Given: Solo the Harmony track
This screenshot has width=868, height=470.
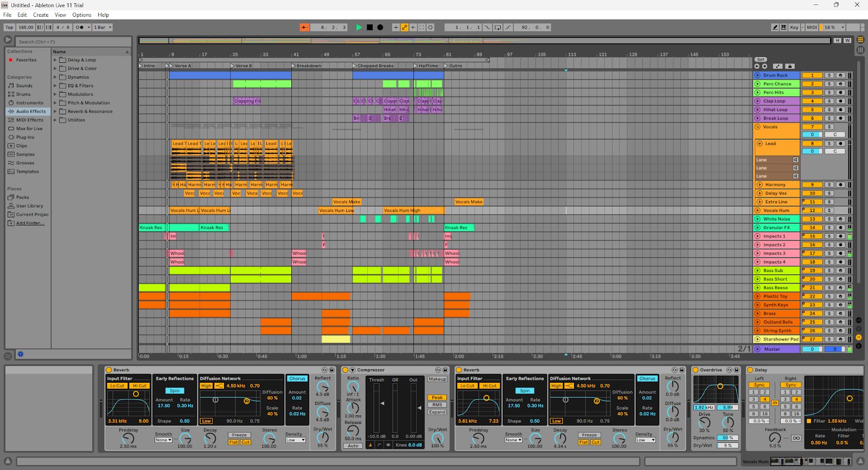Looking at the screenshot, I should (829, 185).
